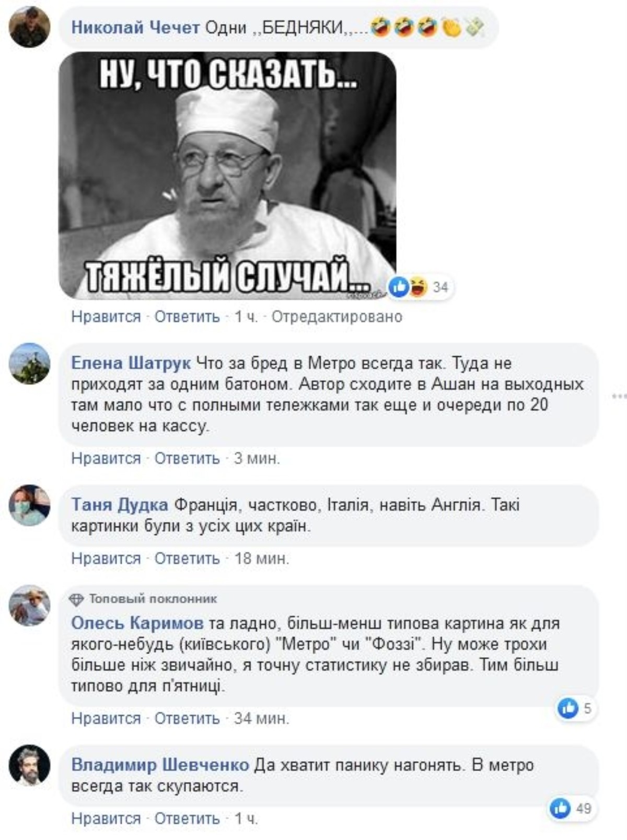Screen dimensions: 627x840
Task: Open three-dot options beside Елена Шатрук's comment
Action: click(x=620, y=396)
